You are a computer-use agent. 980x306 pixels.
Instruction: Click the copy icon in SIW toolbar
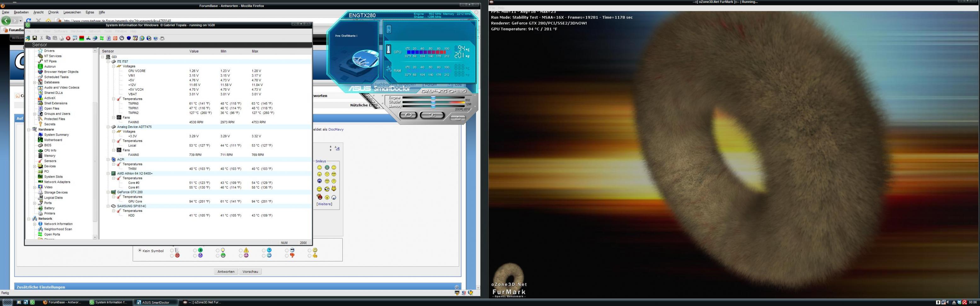(48, 38)
